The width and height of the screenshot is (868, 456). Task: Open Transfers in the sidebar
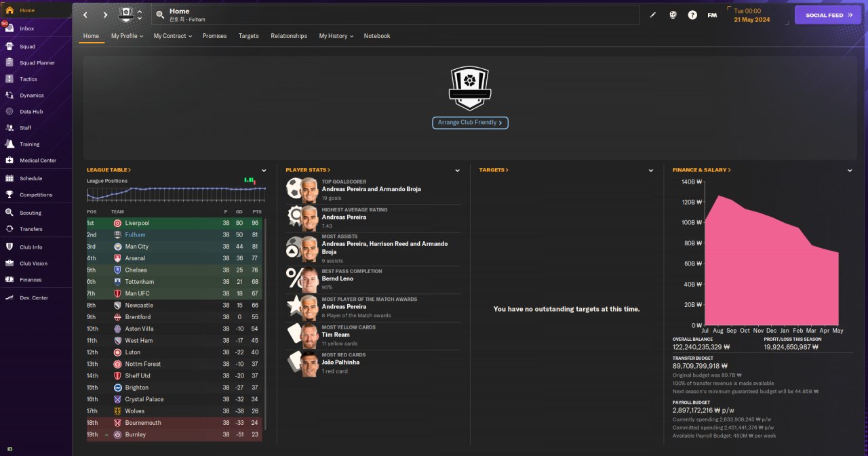point(36,229)
